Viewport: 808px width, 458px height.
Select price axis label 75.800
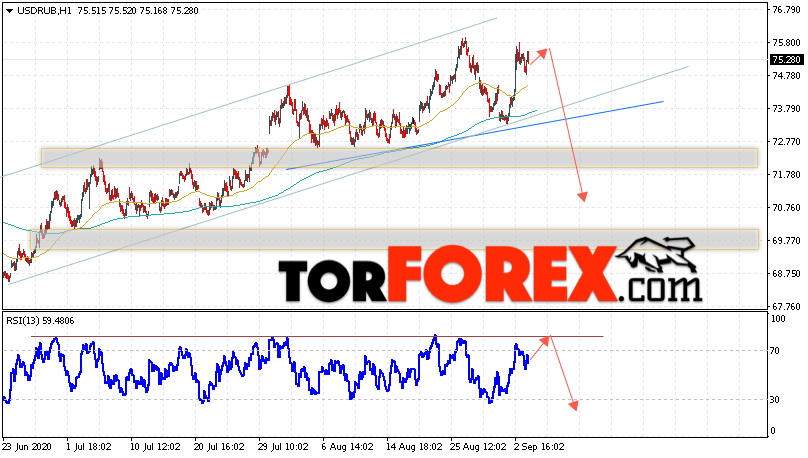786,43
